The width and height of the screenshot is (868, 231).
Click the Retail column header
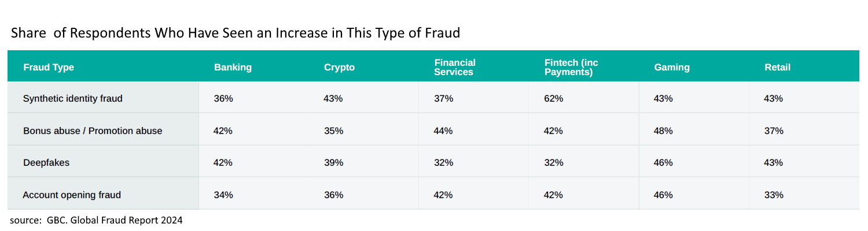777,68
